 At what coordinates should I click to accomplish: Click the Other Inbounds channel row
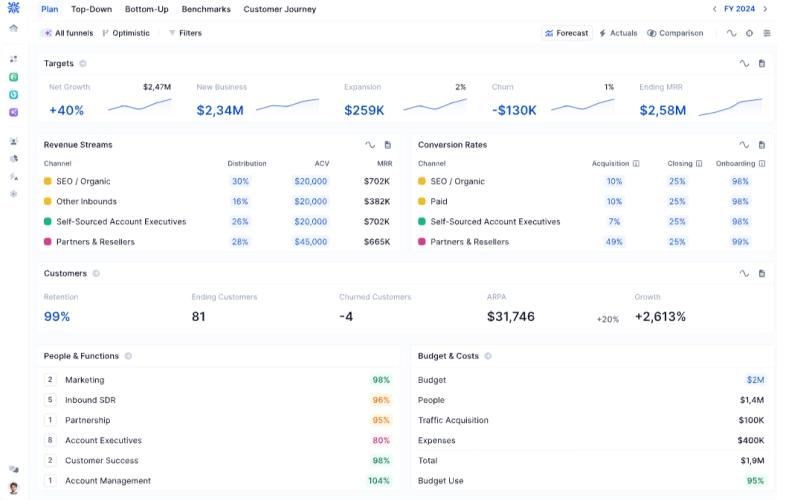[218, 202]
